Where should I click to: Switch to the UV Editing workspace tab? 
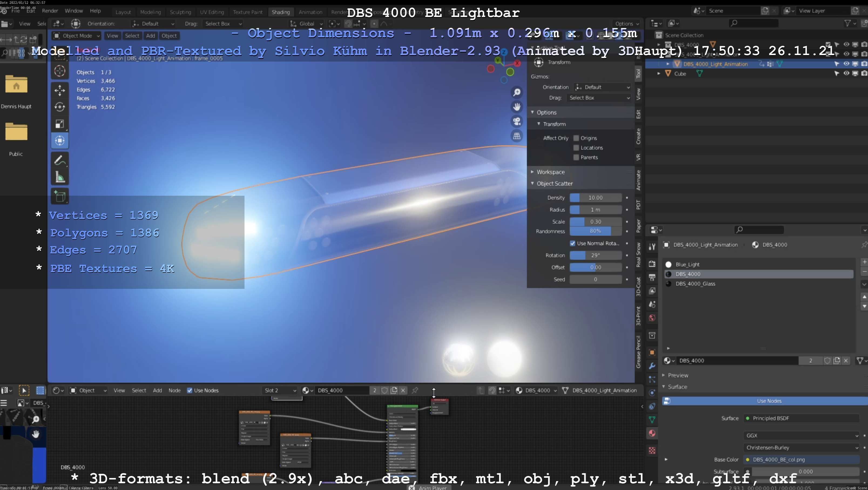[x=212, y=12]
